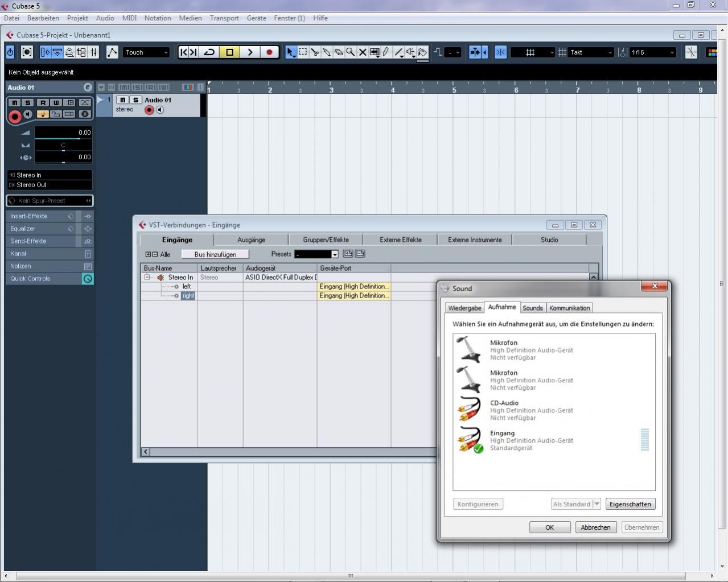
Task: Select the Object Selection arrow tool
Action: pyautogui.click(x=291, y=52)
